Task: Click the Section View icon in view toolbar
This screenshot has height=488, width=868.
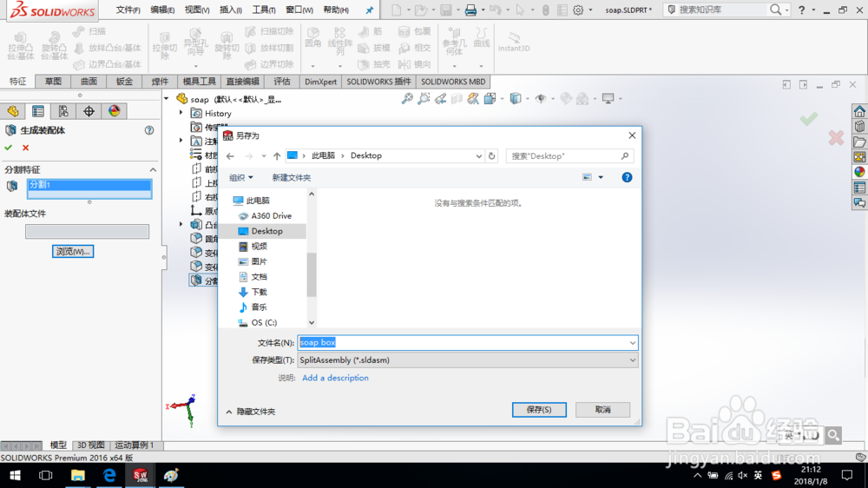Action: pos(457,99)
